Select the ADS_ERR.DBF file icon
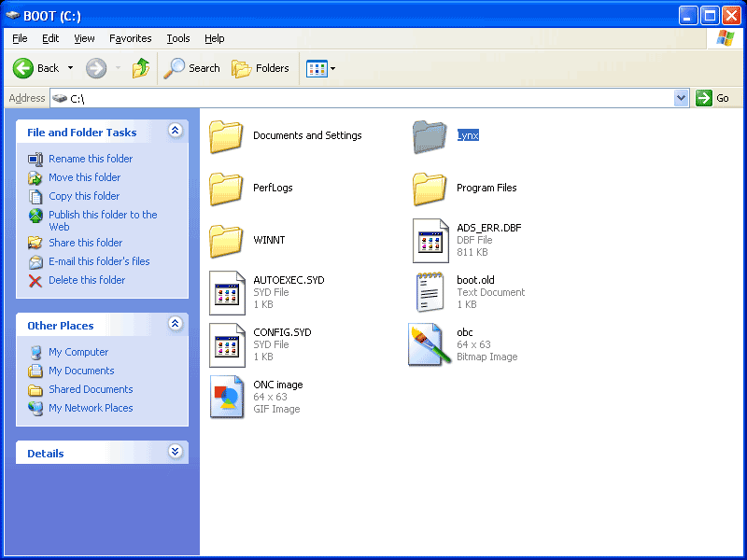747x560 pixels. (430, 240)
